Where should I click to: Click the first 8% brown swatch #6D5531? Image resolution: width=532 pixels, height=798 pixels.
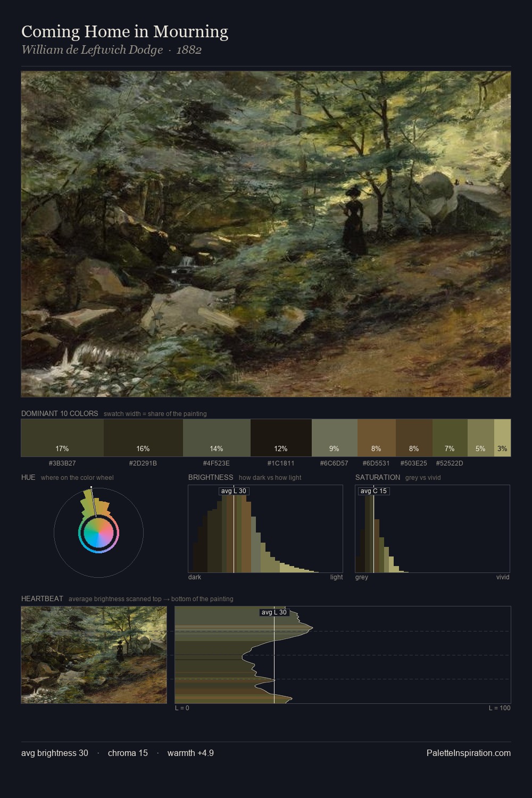point(376,438)
